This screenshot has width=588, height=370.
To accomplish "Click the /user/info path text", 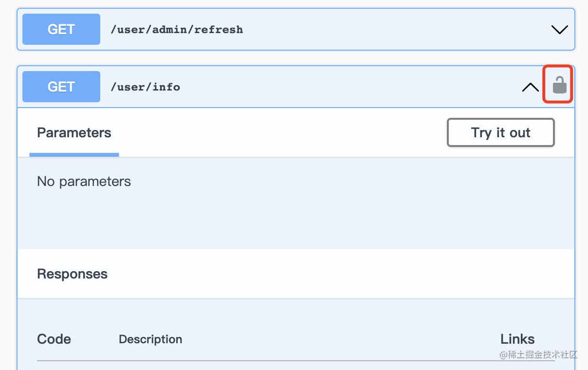I will pyautogui.click(x=146, y=87).
